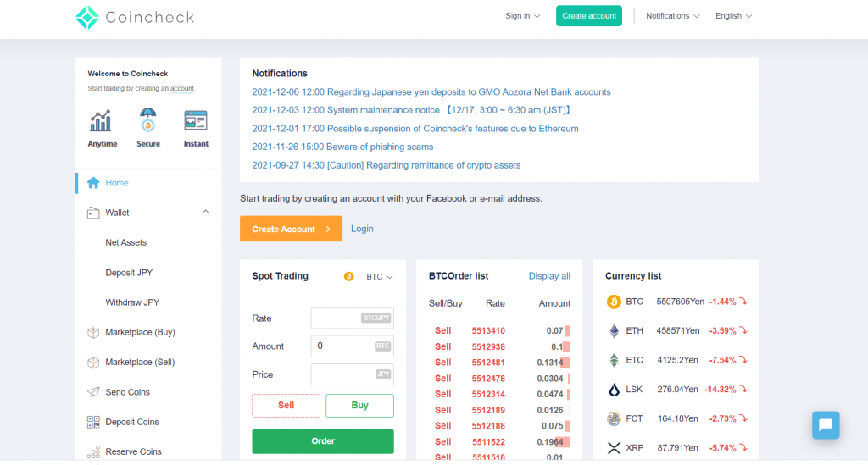The width and height of the screenshot is (868, 465).
Task: Click the Secure umbrella icon
Action: pyautogui.click(x=147, y=120)
